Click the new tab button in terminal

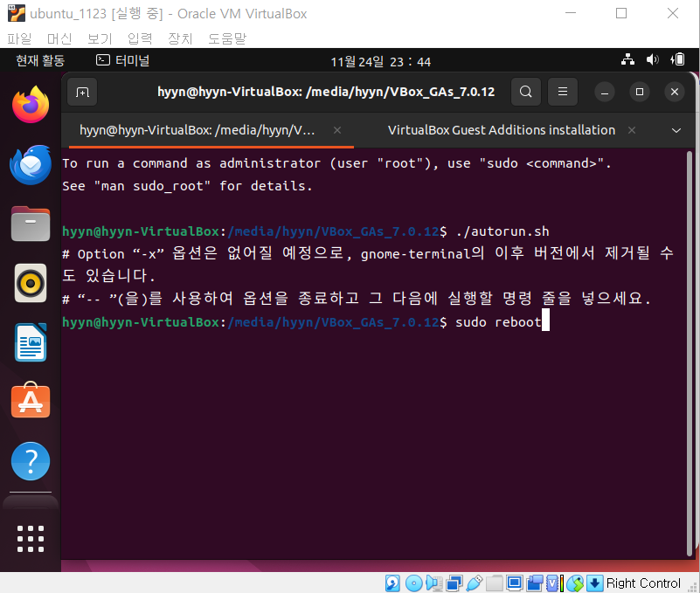(82, 92)
